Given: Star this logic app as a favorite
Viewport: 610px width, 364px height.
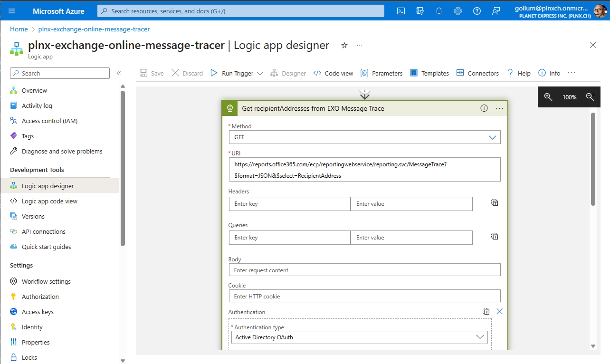Looking at the screenshot, I should (x=344, y=45).
